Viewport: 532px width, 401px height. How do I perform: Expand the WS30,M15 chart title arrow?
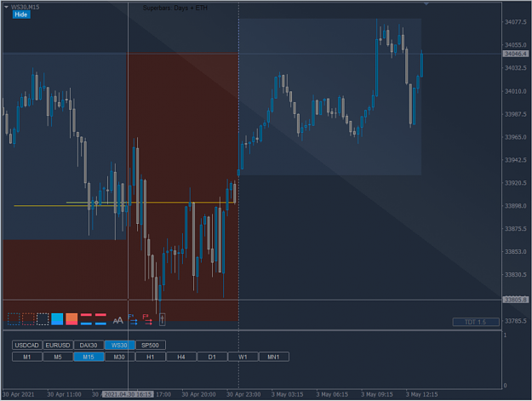[x=6, y=7]
